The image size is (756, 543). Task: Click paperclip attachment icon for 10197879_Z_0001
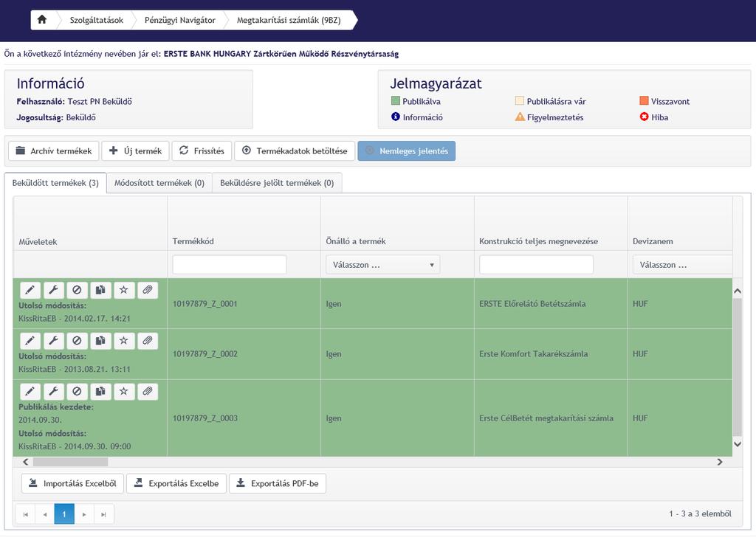pos(148,290)
